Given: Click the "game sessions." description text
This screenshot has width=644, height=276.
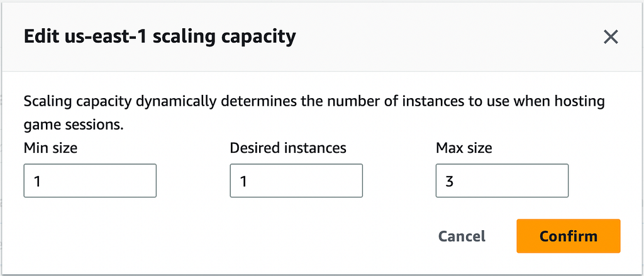Looking at the screenshot, I should pyautogui.click(x=74, y=124).
